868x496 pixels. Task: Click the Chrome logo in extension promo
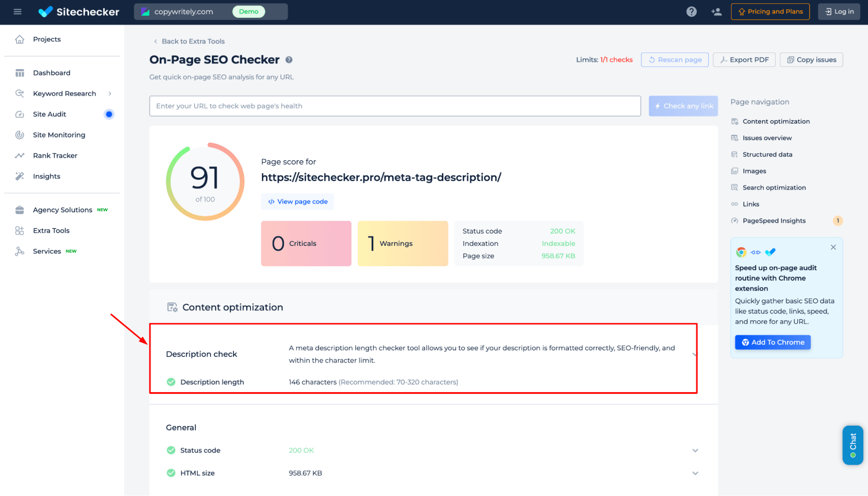coord(741,252)
